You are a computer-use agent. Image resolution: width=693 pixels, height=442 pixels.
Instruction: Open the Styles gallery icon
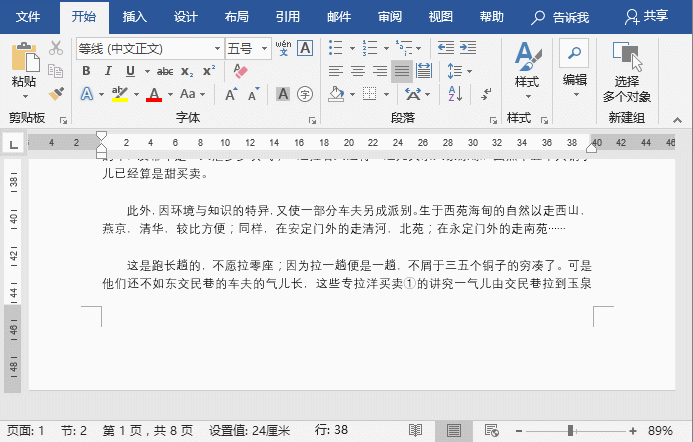[528, 57]
